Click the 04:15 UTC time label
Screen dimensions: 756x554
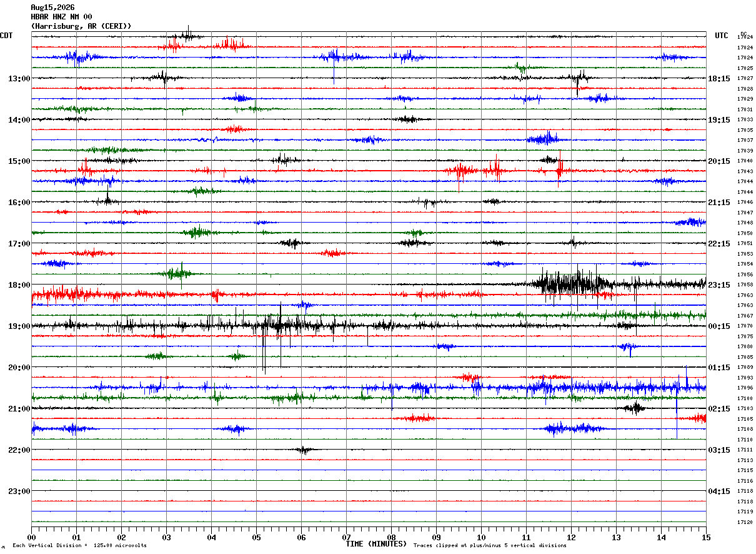[x=719, y=491]
